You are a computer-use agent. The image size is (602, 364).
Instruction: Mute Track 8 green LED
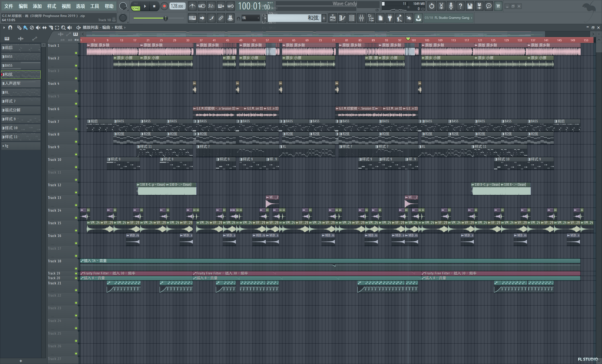click(76, 142)
